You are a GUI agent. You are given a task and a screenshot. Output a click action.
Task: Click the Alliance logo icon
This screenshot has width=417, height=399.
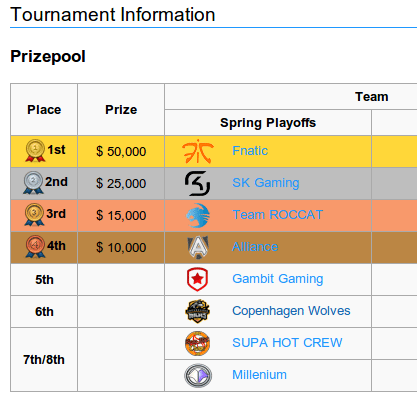198,247
